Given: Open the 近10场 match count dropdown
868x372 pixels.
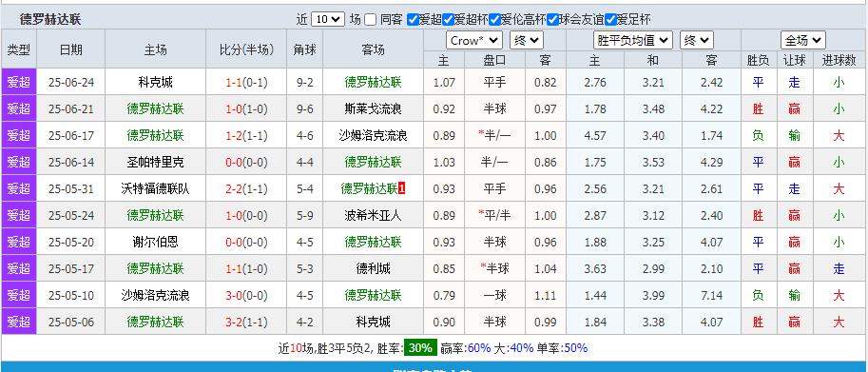Looking at the screenshot, I should (x=328, y=19).
